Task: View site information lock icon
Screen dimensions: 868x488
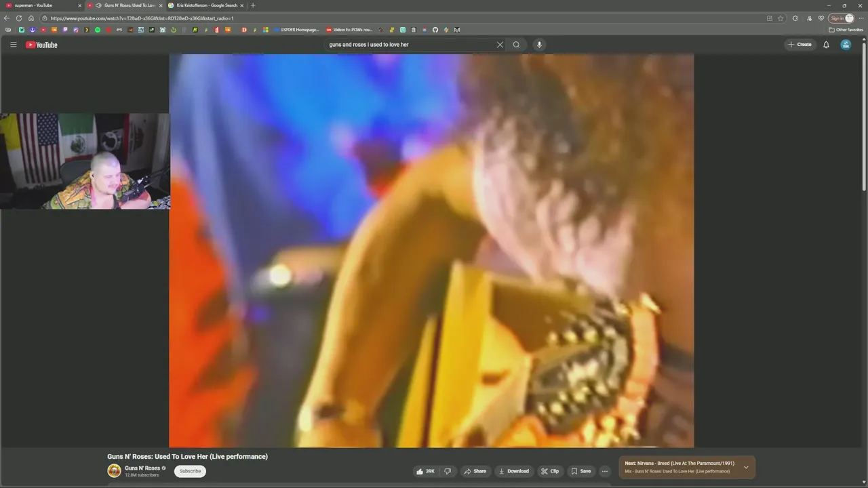Action: (45, 18)
